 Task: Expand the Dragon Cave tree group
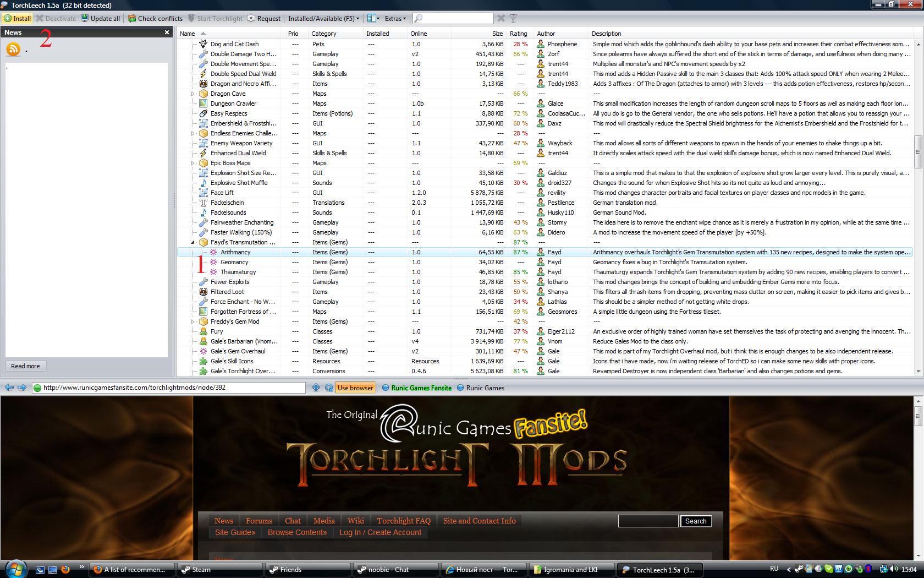193,94
